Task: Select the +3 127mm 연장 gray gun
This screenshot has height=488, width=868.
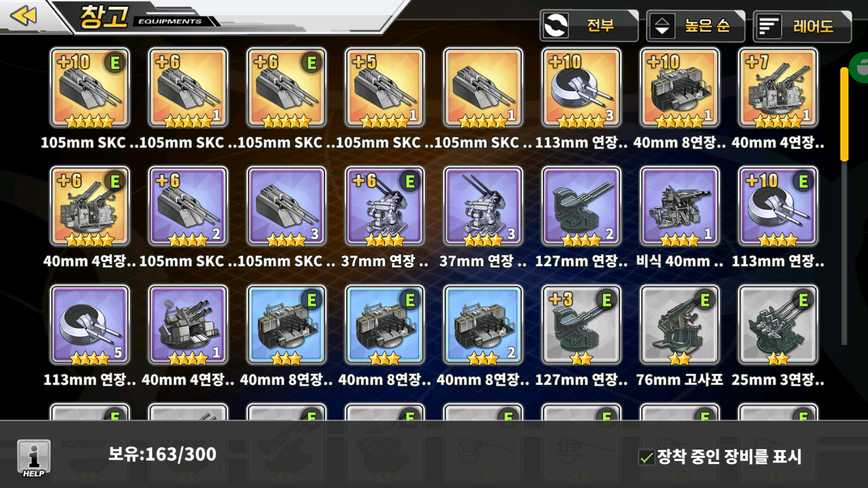Action: tap(581, 325)
